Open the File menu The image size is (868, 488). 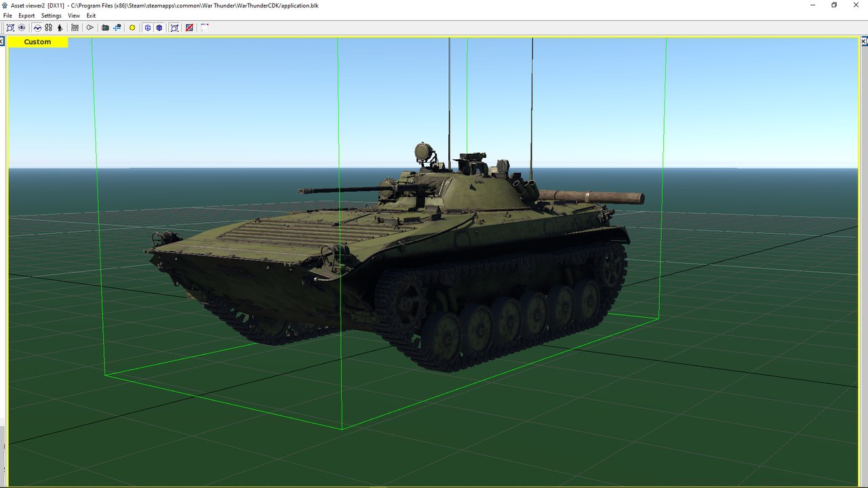click(x=7, y=16)
